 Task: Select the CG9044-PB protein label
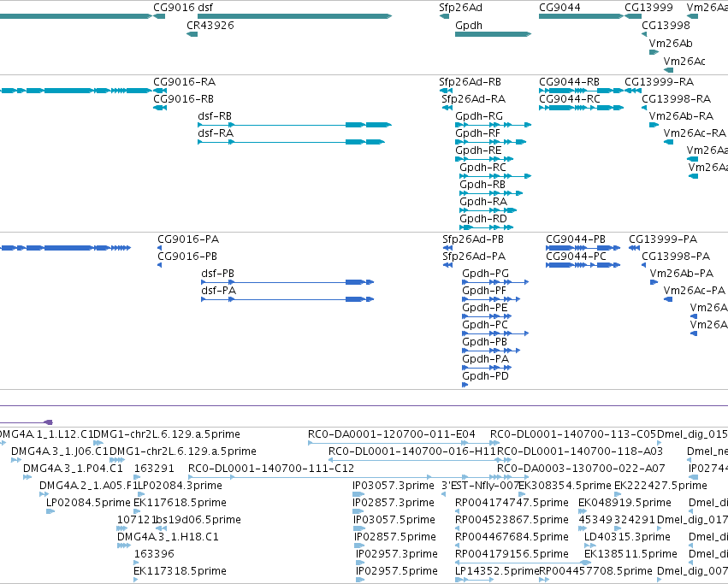point(575,239)
